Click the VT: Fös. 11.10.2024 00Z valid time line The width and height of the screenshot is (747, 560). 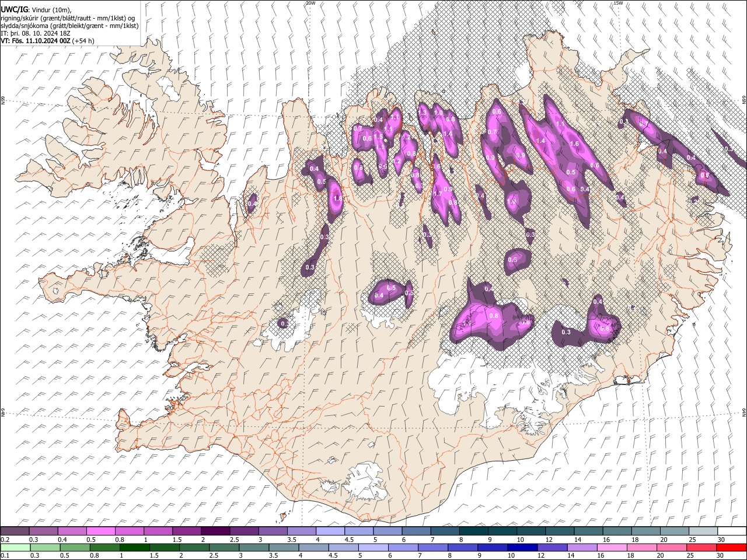35,41
